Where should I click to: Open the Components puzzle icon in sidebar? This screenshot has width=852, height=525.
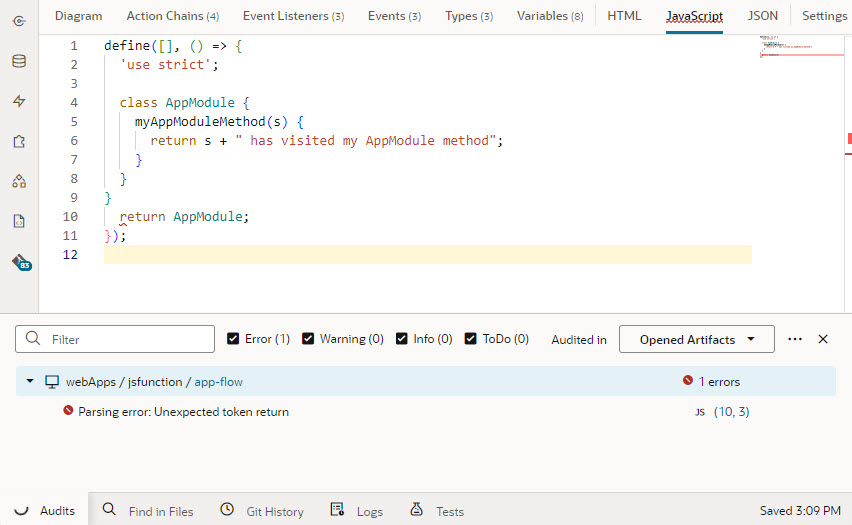coord(19,141)
